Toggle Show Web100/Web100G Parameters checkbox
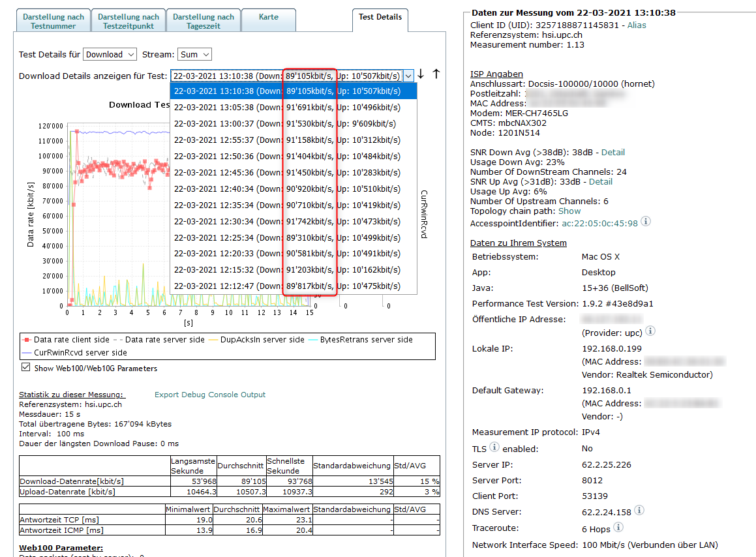 click(26, 367)
